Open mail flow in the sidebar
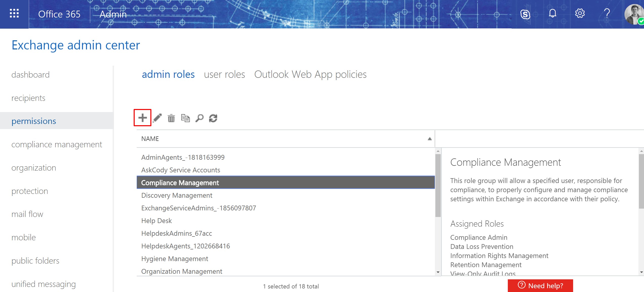The height and width of the screenshot is (292, 644). (27, 214)
